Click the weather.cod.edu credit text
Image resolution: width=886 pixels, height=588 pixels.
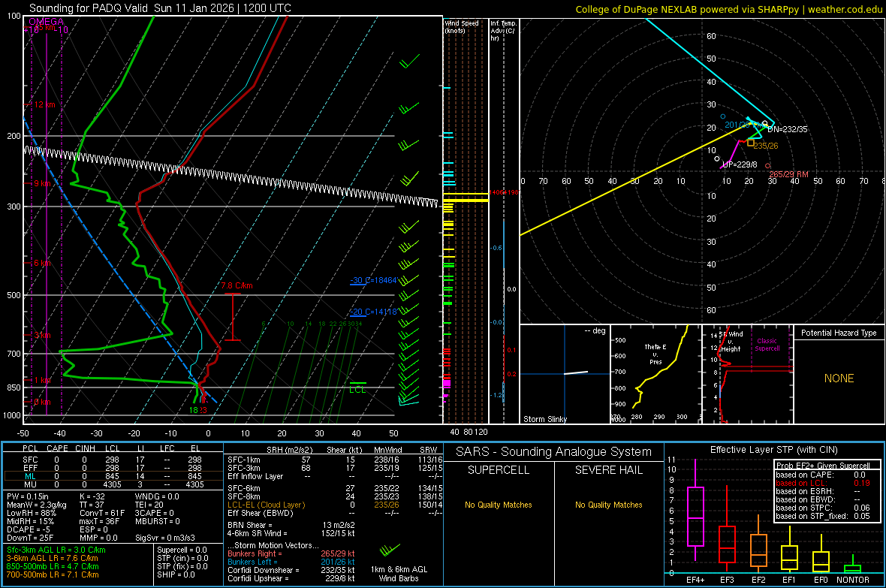(845, 9)
